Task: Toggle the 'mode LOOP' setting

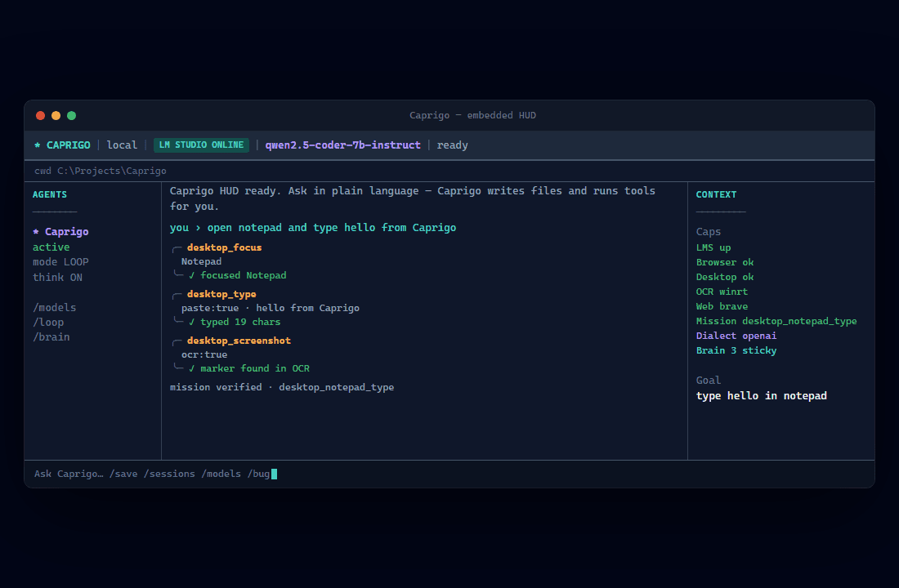Action: [60, 262]
